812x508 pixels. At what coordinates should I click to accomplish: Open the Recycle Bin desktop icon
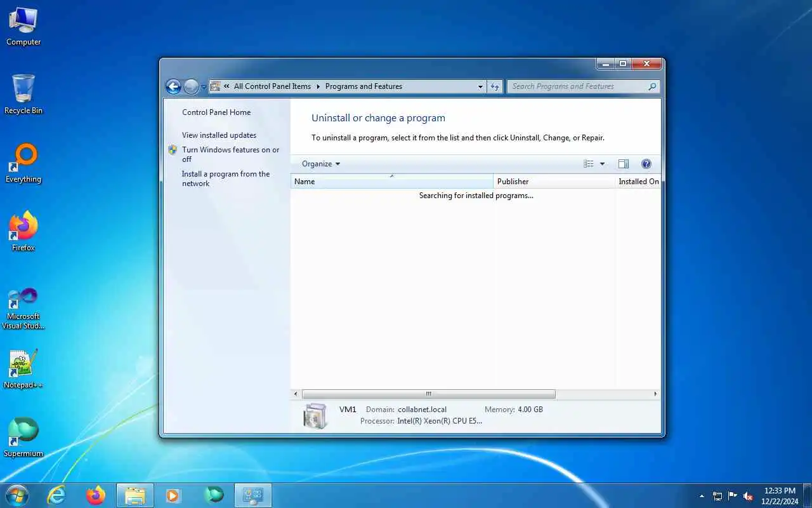point(23,95)
